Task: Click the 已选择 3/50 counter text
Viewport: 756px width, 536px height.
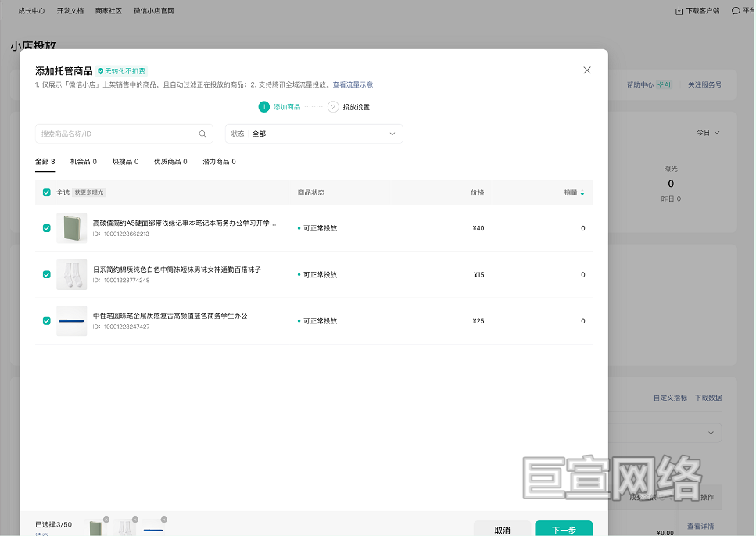Action: (x=53, y=524)
